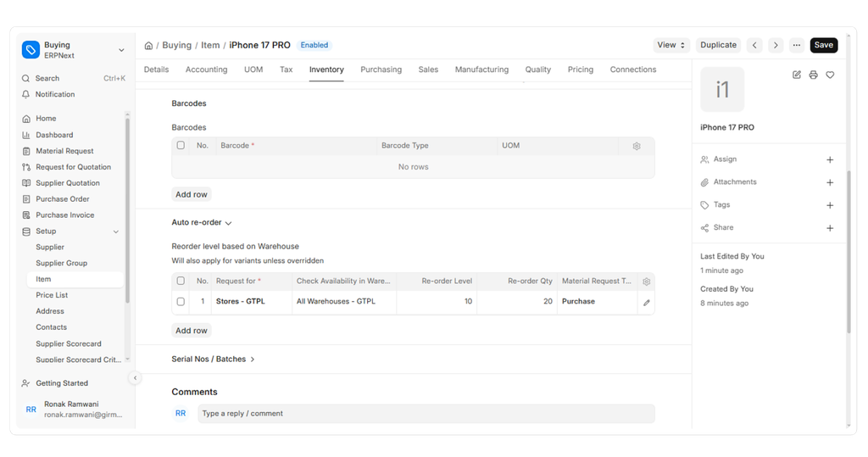Go to next document arrow

[x=776, y=46]
